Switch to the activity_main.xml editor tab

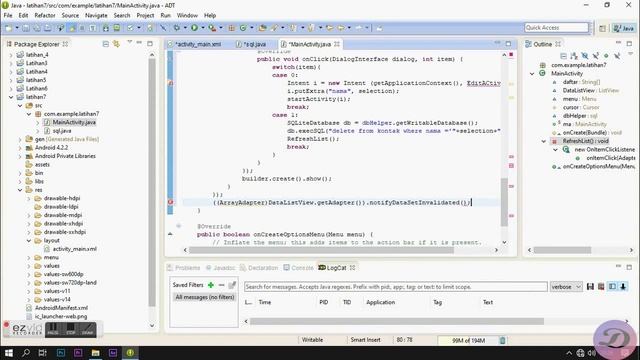[198, 44]
